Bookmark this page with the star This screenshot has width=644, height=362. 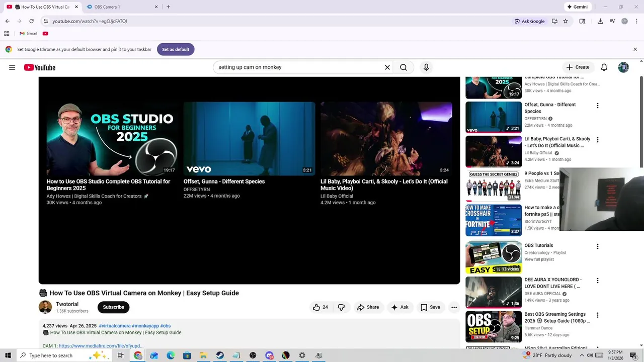coord(566,21)
